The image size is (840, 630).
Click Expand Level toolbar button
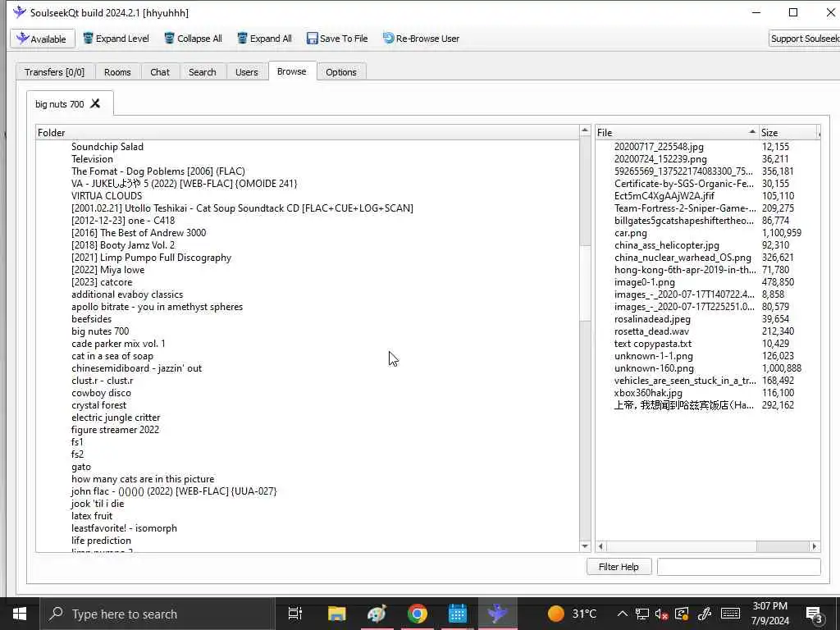pyautogui.click(x=116, y=39)
